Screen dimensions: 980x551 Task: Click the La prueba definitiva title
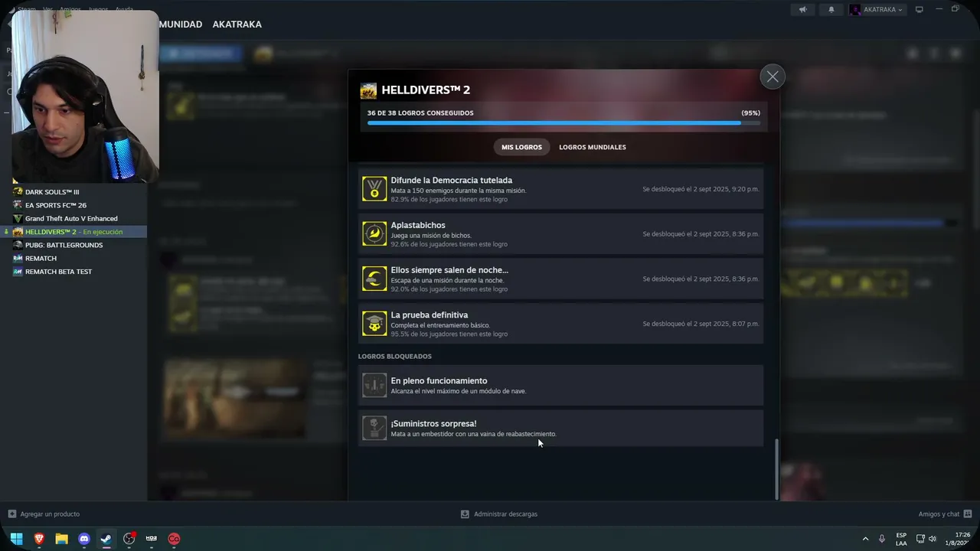(x=430, y=315)
